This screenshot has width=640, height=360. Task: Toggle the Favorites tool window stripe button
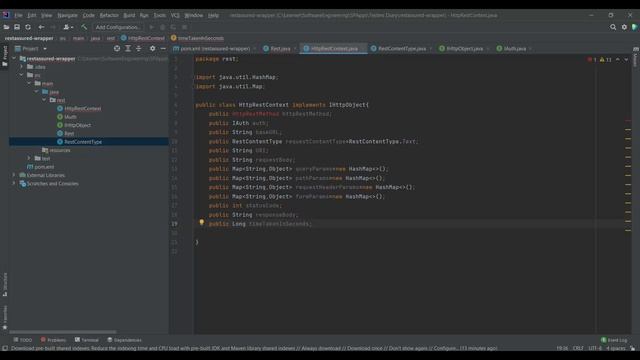5,318
